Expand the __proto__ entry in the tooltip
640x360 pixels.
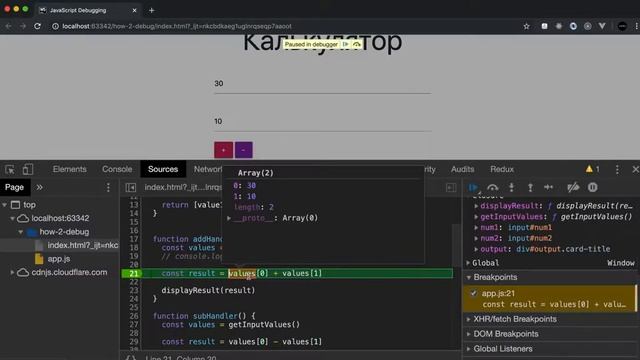click(229, 218)
